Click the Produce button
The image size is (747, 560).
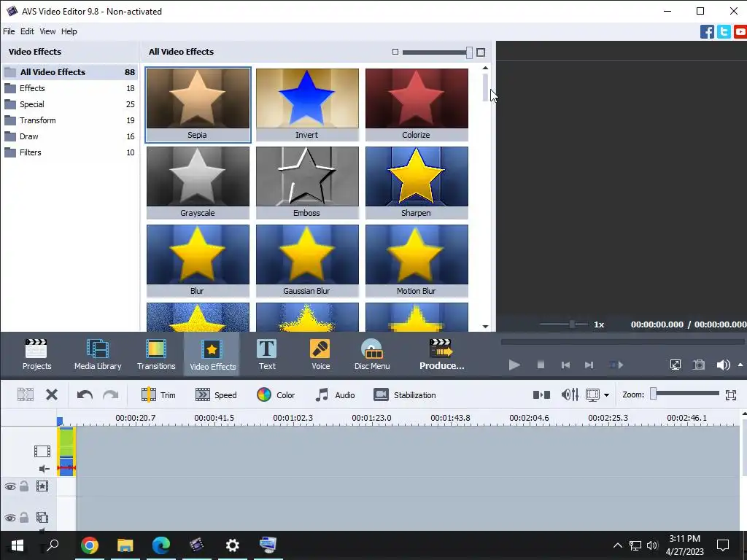pyautogui.click(x=441, y=354)
